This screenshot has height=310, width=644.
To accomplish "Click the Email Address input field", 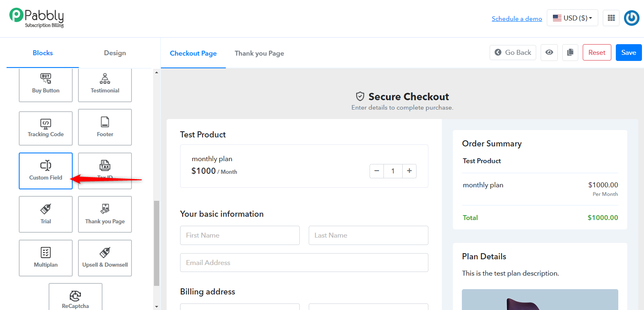I will point(304,263).
